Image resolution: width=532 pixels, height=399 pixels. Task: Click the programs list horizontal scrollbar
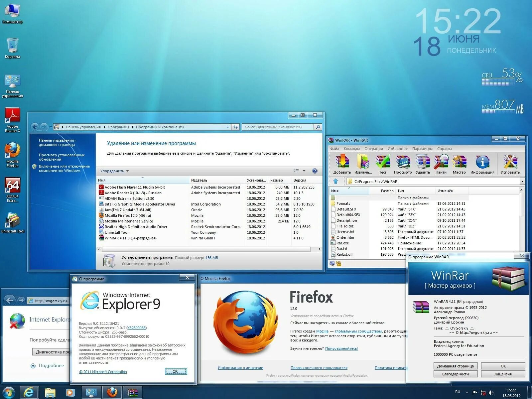pos(206,249)
